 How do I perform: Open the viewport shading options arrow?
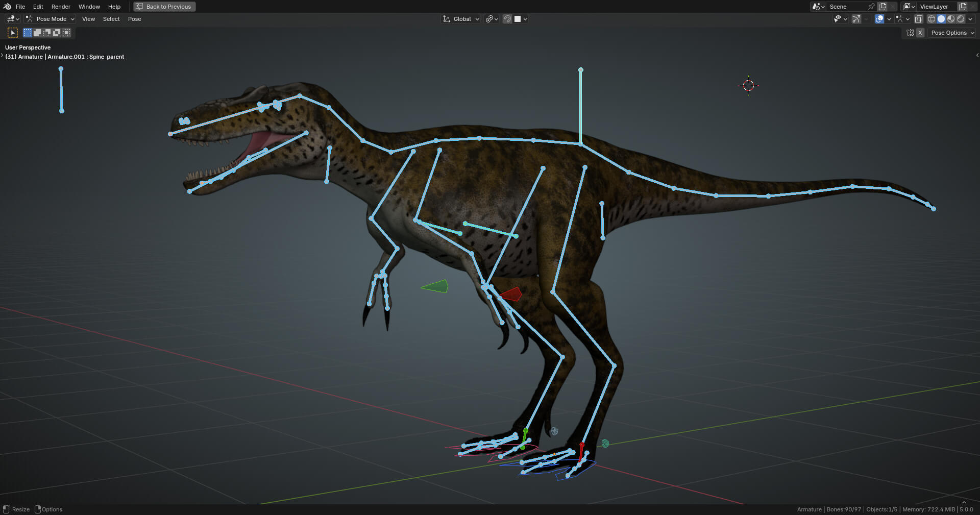click(x=970, y=19)
